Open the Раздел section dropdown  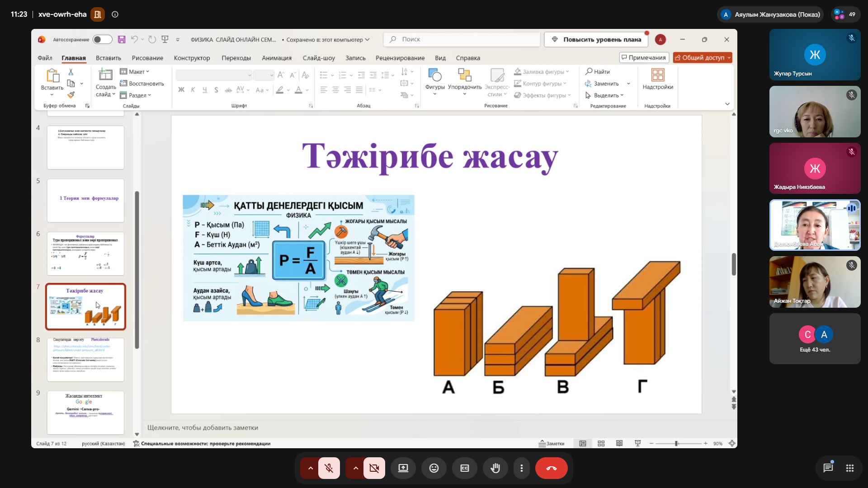coord(136,95)
